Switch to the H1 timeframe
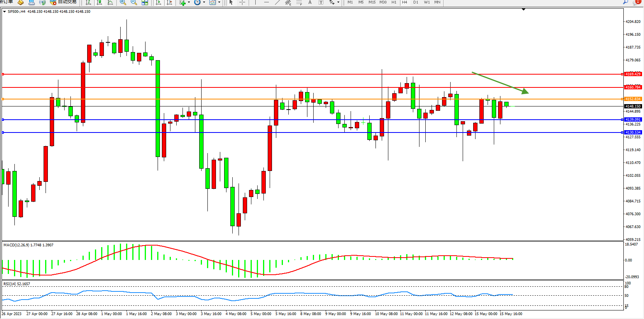 coord(394,2)
